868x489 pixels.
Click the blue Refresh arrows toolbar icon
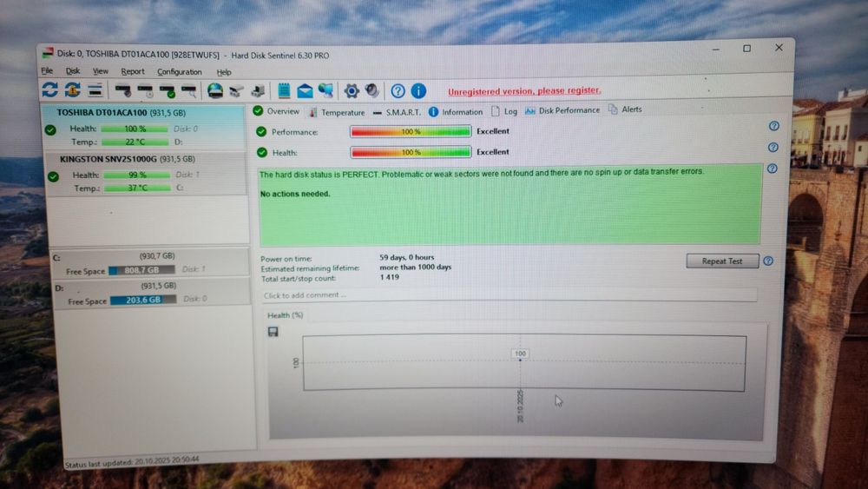tap(49, 89)
